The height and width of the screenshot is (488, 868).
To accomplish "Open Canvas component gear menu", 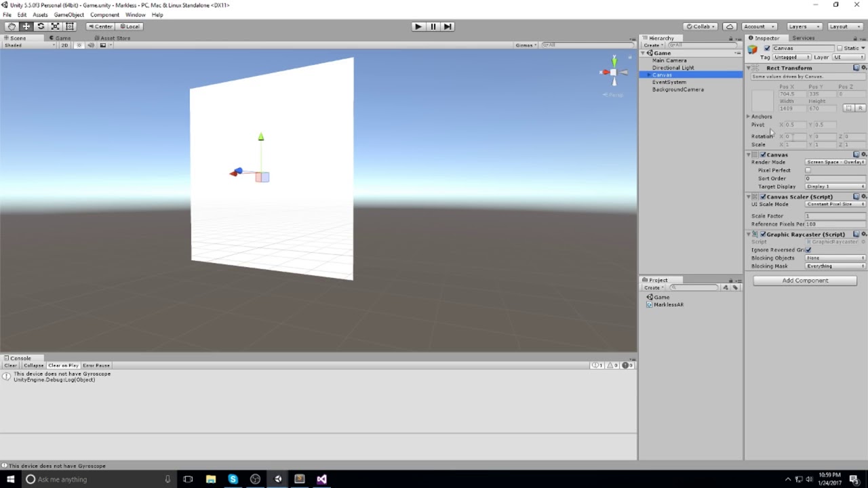I will pos(863,155).
